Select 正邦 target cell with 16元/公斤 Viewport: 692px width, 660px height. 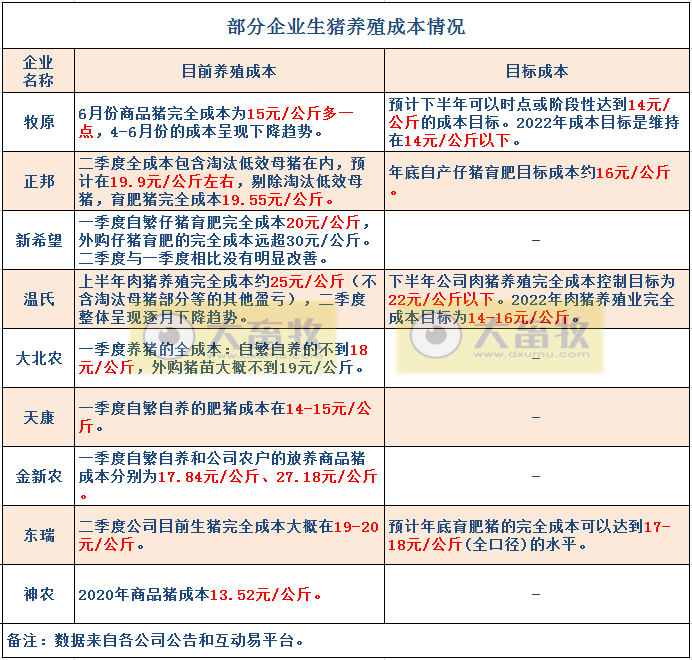(x=537, y=181)
